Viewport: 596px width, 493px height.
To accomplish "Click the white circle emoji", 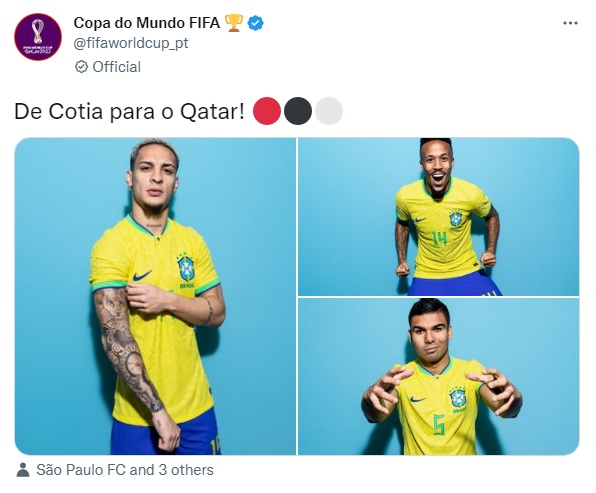I will coord(329,111).
